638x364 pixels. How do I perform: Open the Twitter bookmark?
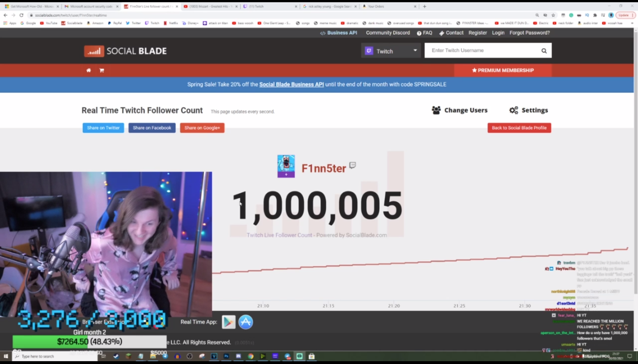(133, 23)
